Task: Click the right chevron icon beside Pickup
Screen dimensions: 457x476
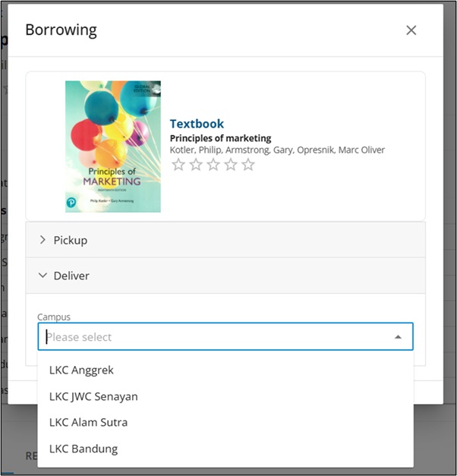Action: click(43, 240)
